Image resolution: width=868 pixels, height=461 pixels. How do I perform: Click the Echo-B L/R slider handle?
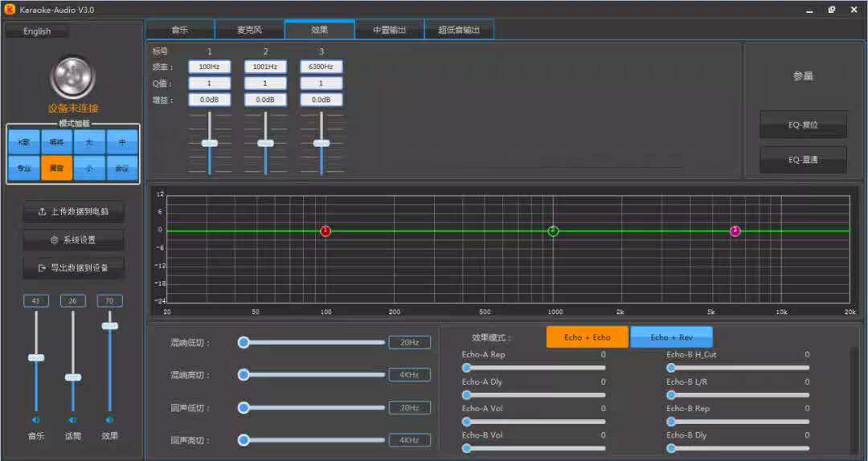click(x=671, y=394)
